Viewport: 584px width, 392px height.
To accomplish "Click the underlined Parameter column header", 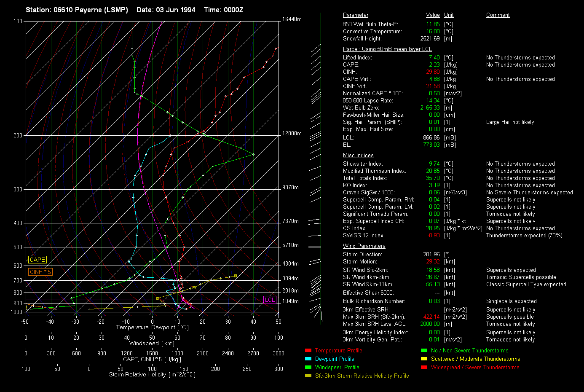I will (x=355, y=15).
